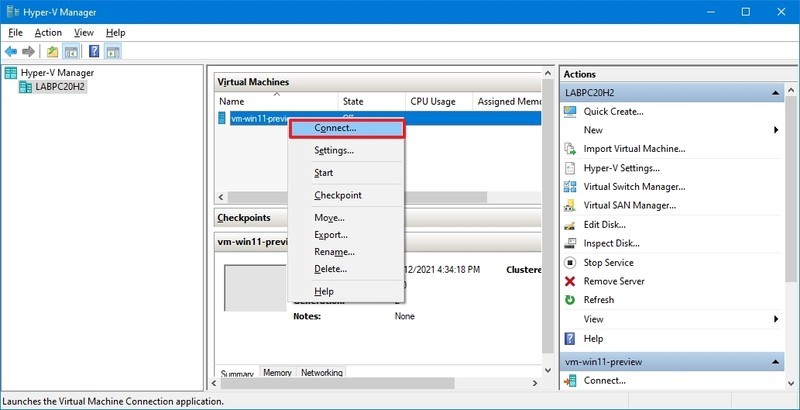Viewport: 800px width, 410px height.
Task: Expand the New submenu arrow in Actions
Action: click(x=776, y=130)
